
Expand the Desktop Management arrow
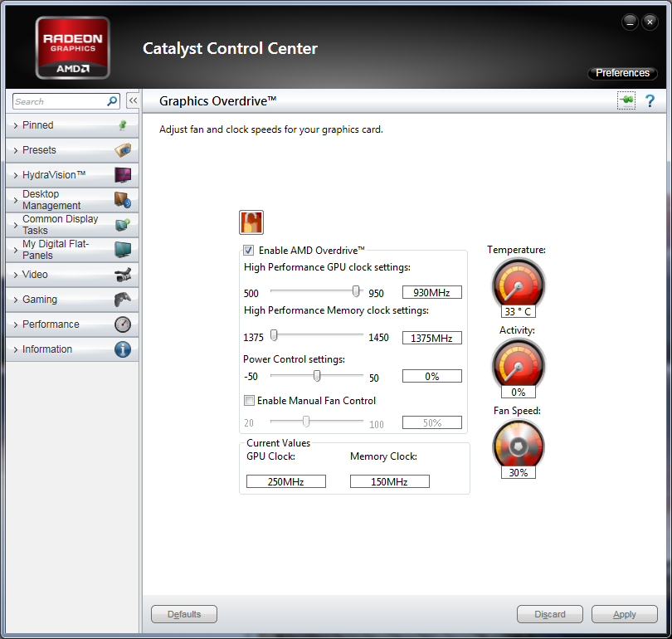click(16, 200)
